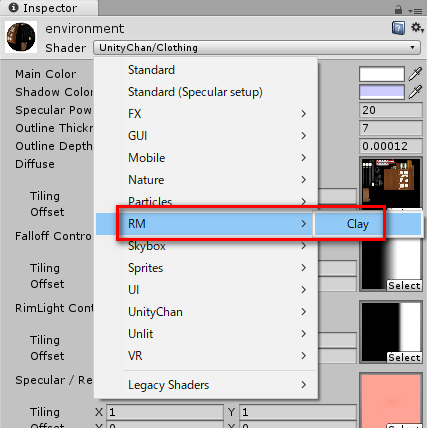Click the pink Specular / Reflection texture slot

[391, 401]
